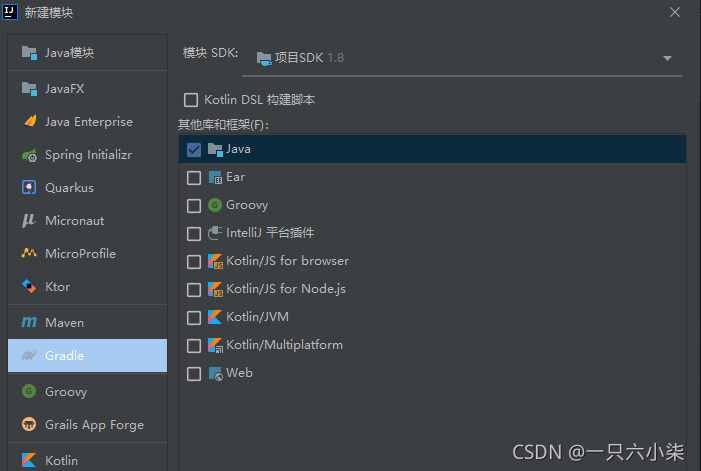Viewport: 701px width, 471px height.
Task: Select the Java模块 icon in sidebar
Action: pos(29,53)
